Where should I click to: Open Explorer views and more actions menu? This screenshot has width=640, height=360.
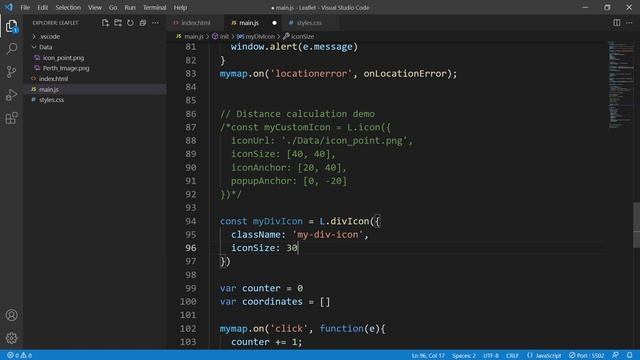[156, 23]
